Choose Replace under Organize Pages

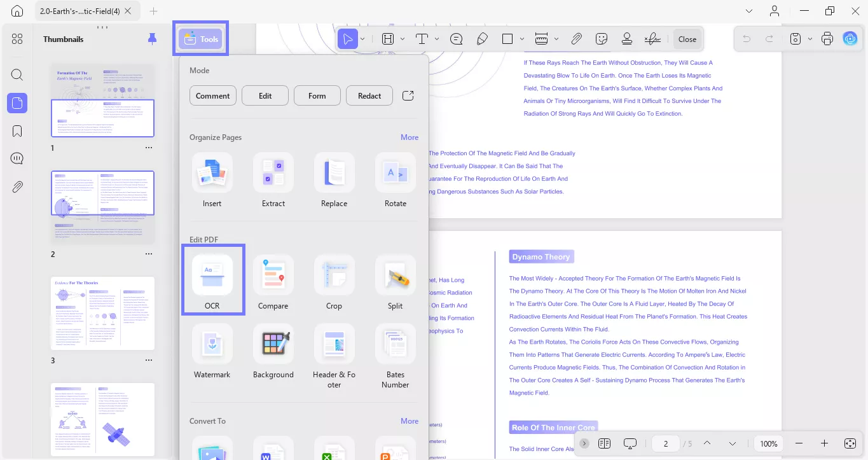coord(334,181)
